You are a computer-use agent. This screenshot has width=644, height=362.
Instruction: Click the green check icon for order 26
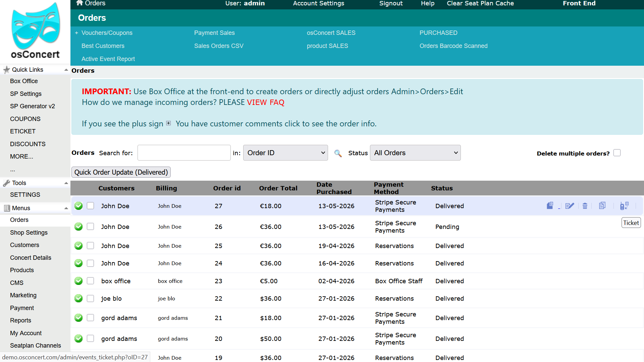[78, 227]
